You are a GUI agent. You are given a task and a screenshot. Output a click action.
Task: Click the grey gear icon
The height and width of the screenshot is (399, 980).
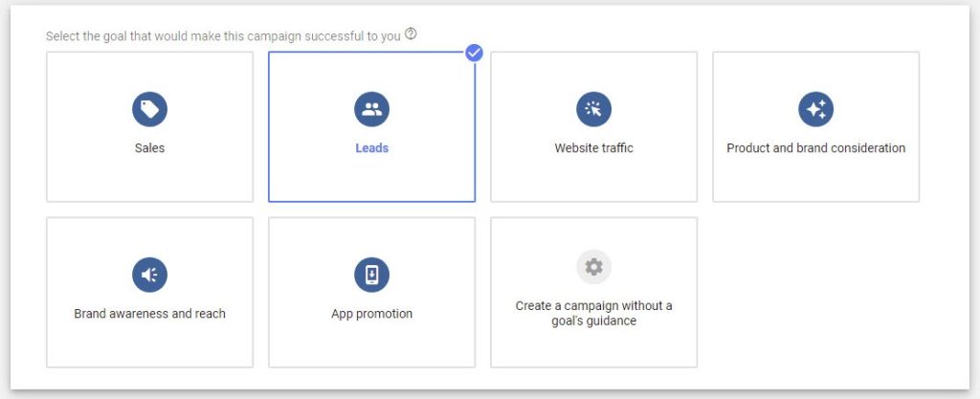[x=593, y=267]
